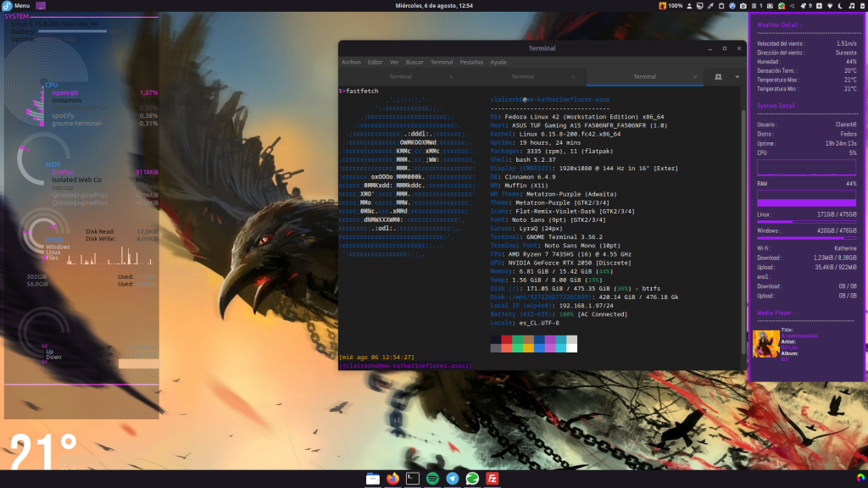The width and height of the screenshot is (868, 488).
Task: Switch to the middle Terminal tab
Action: click(x=522, y=77)
